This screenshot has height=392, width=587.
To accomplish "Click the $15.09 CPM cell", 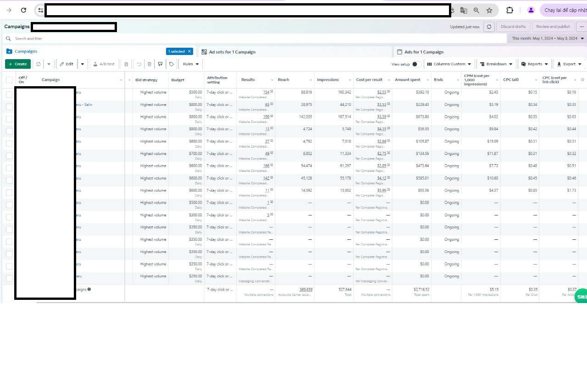I will click(492, 141).
